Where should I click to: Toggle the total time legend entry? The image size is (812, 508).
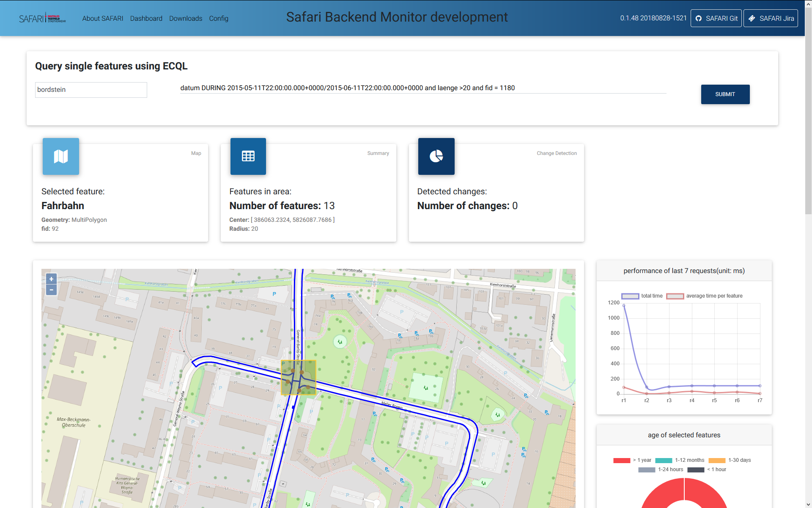(642, 296)
